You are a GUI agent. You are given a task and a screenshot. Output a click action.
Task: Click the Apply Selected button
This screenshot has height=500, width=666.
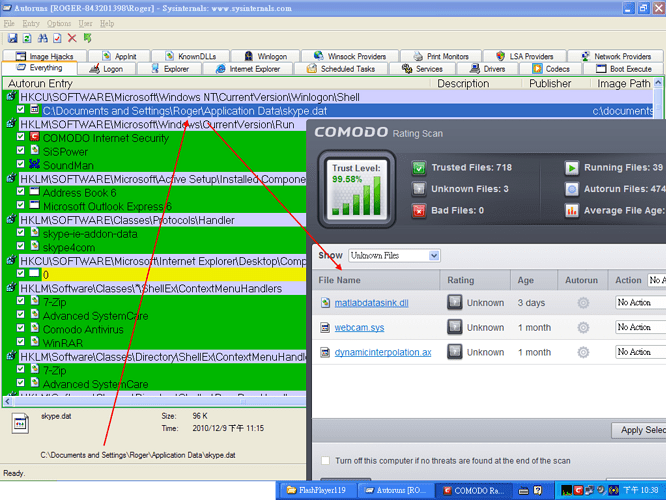639,430
